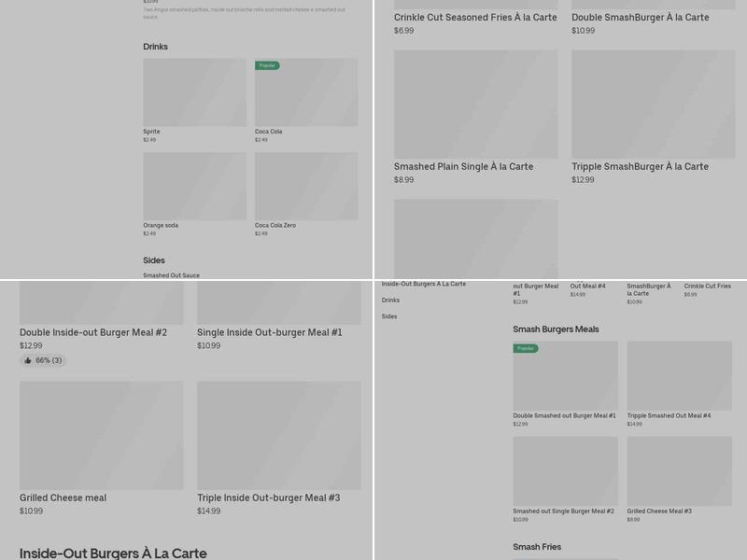Select out Burger Meal #1 in the top row
Viewport: 747px width, 560px height.
(x=536, y=293)
